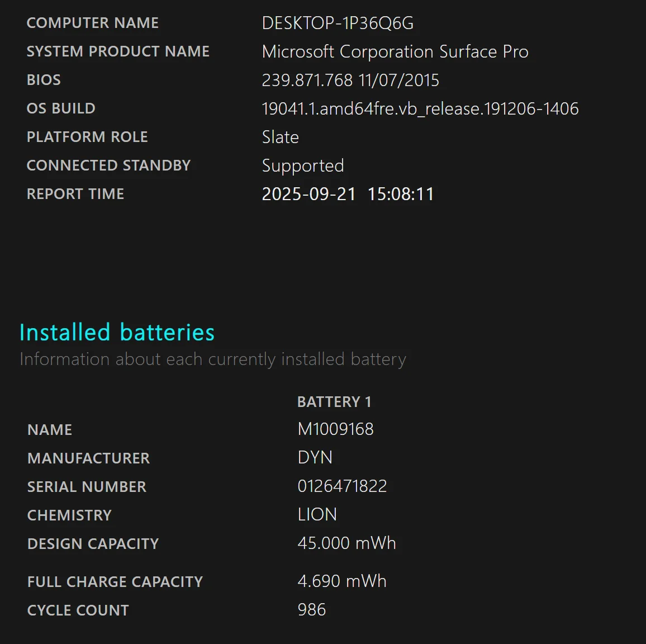Viewport: 646px width, 644px height.
Task: Click the installed battery information subtitle
Action: click(212, 359)
